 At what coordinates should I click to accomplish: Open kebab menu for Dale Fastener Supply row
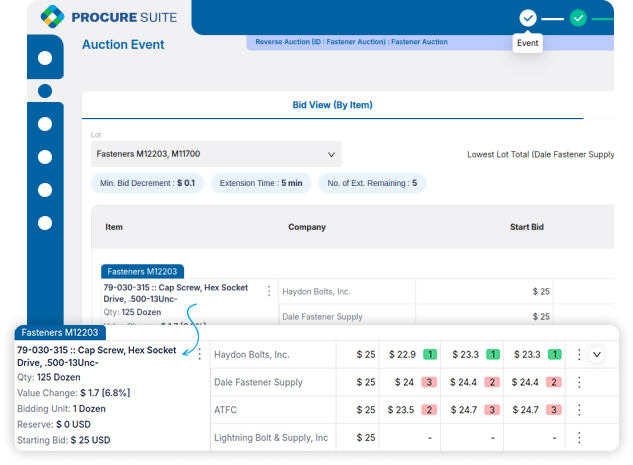[579, 382]
